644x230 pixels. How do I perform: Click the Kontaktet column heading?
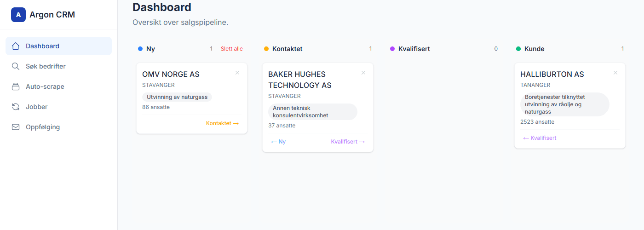(x=287, y=49)
